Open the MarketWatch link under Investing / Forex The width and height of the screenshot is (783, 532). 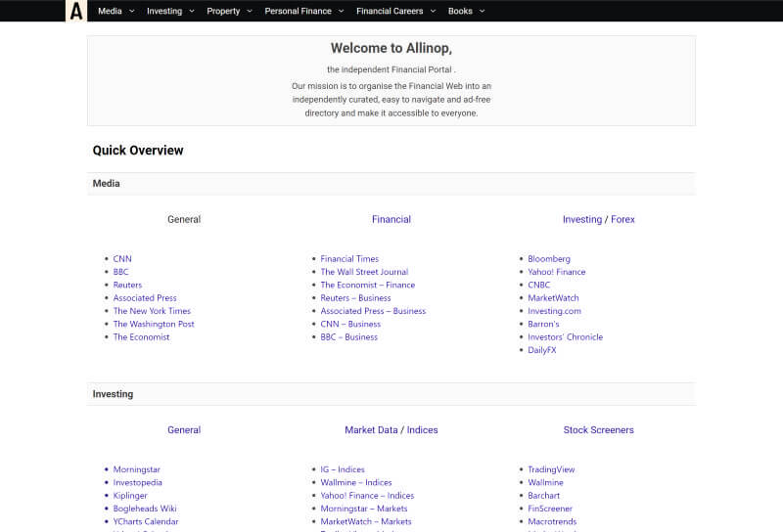[x=553, y=297]
